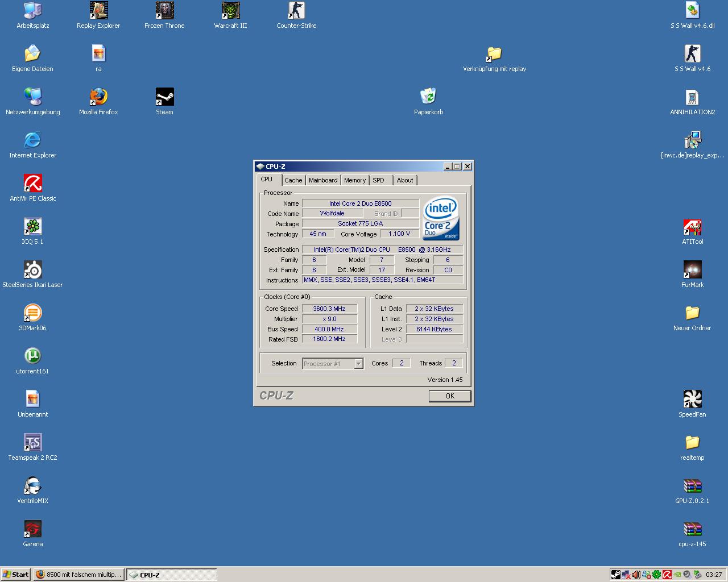Switch to CPU tab in CPU-Z
This screenshot has width=728, height=582.
(267, 179)
